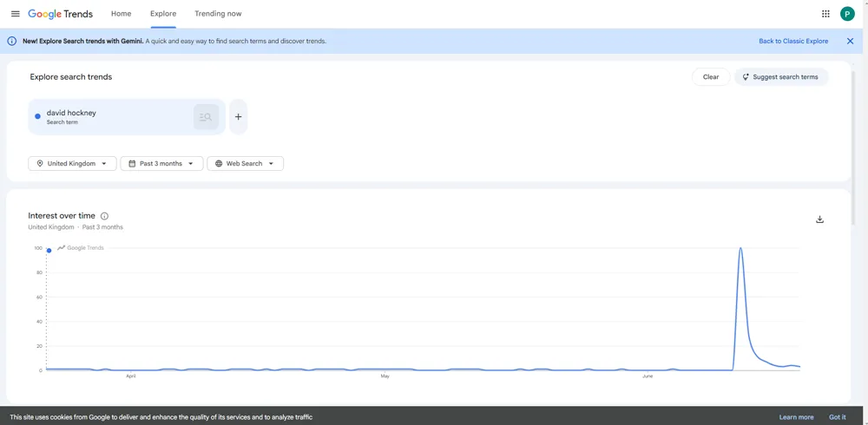Click the June axis label
Screen dimensions: 868x425
tap(648, 376)
